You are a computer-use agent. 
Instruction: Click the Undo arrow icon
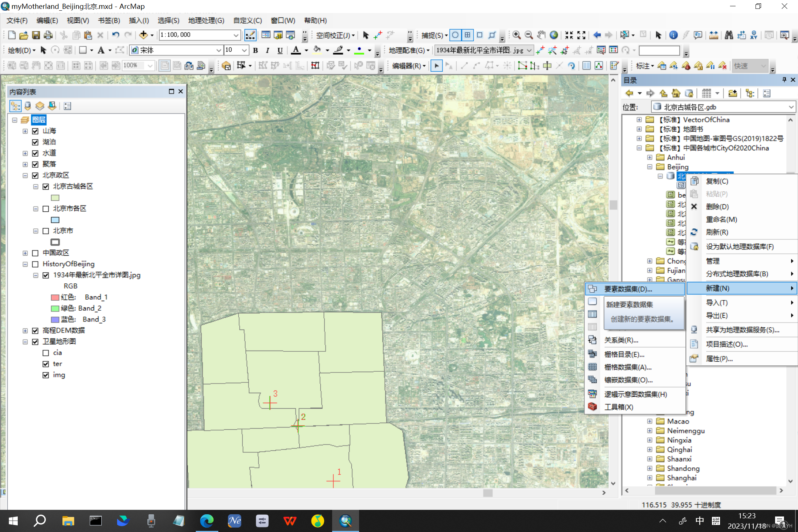click(115, 35)
